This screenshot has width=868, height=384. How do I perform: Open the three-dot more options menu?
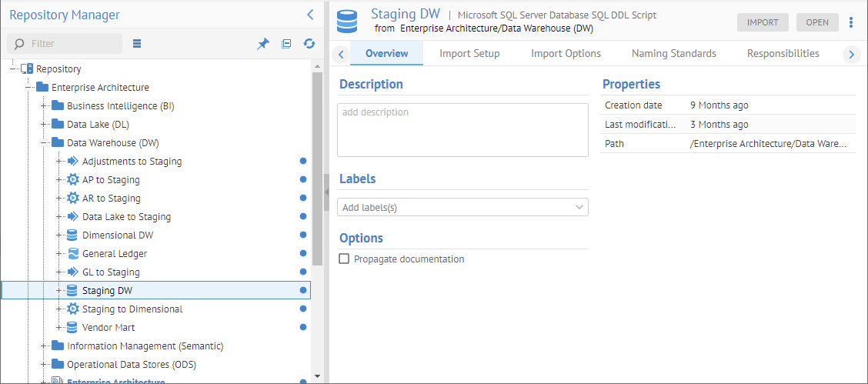851,22
